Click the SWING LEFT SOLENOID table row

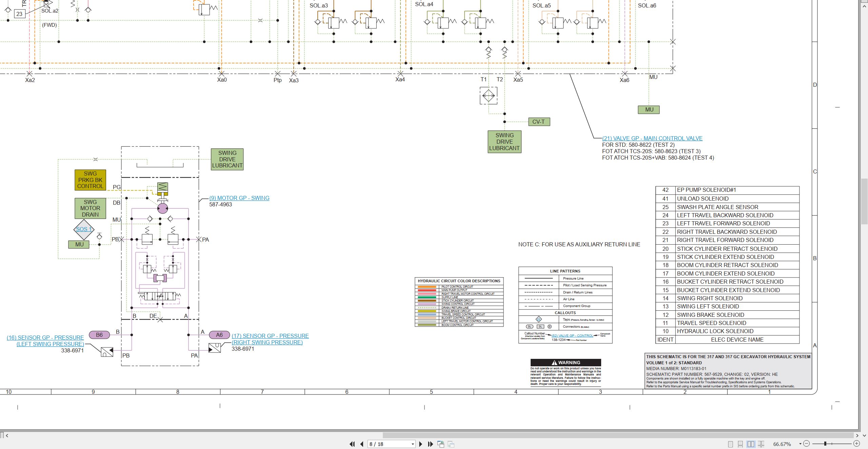(x=727, y=306)
